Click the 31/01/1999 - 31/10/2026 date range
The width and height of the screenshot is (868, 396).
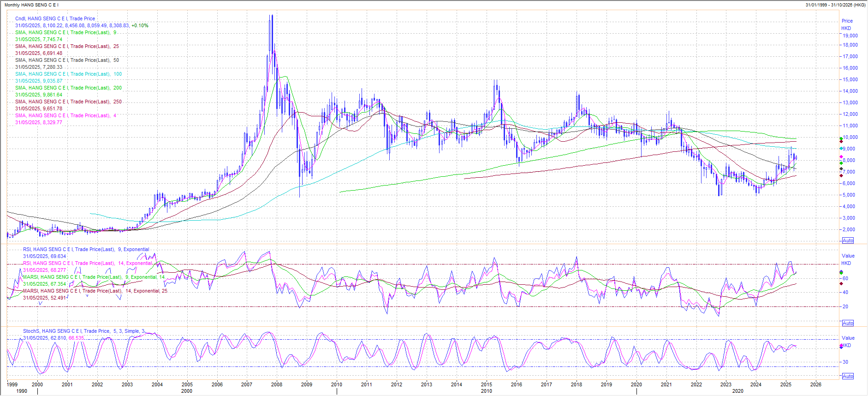(835, 5)
